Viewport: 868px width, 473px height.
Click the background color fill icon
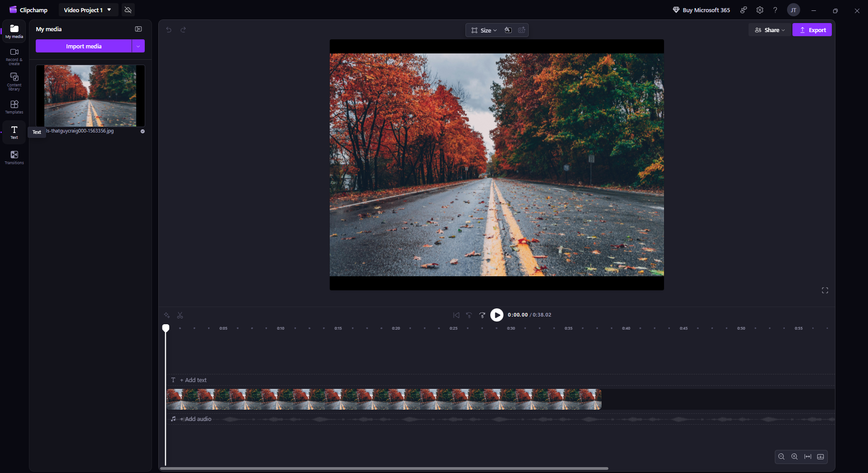508,30
